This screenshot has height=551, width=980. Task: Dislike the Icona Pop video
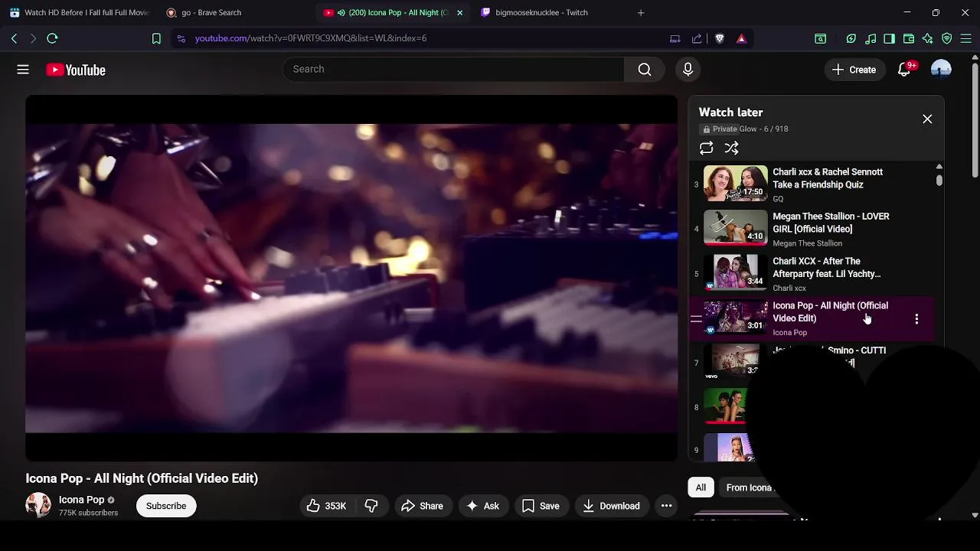[371, 506]
